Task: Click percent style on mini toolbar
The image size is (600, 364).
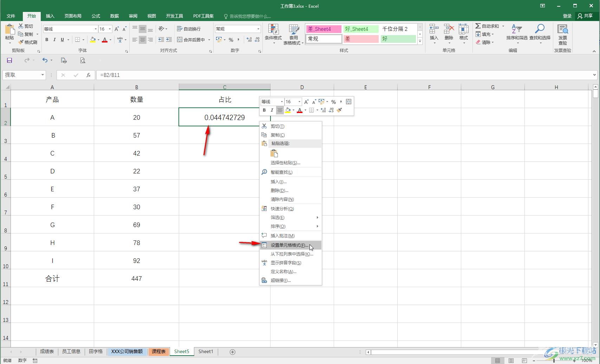Action: (x=333, y=102)
